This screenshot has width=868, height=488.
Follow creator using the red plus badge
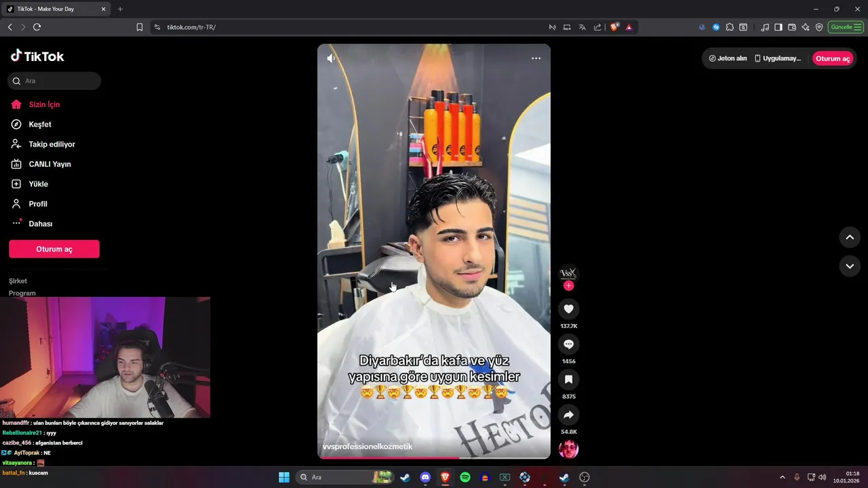(x=568, y=286)
